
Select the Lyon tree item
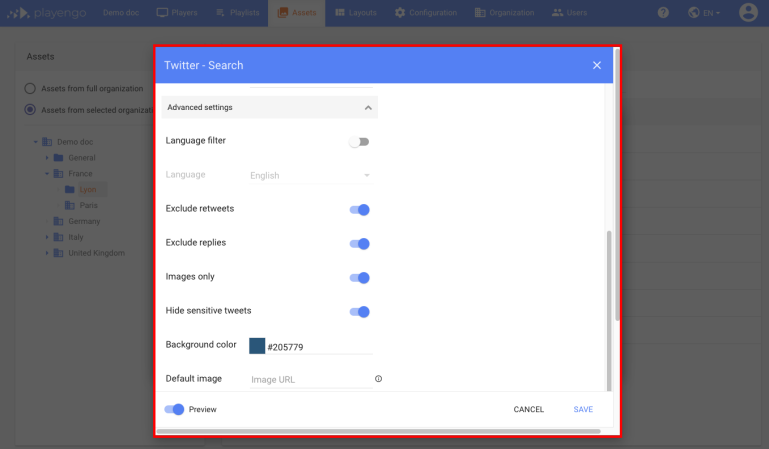tap(88, 190)
